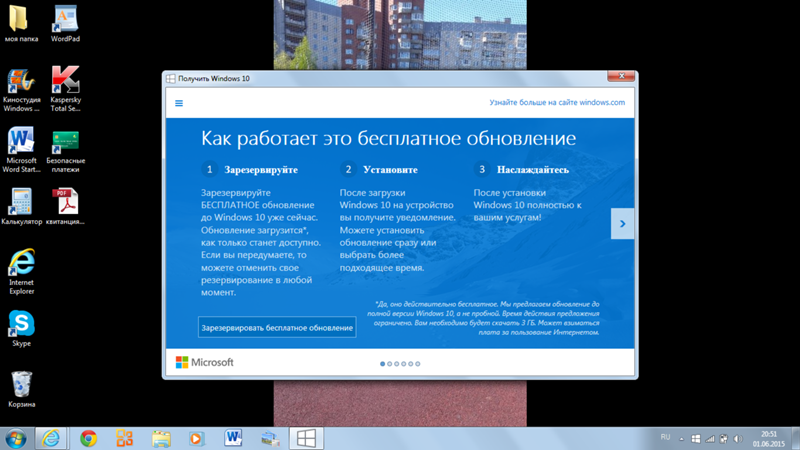800x450 pixels.
Task: Select the fifth page indicator dot
Action: coord(411,364)
